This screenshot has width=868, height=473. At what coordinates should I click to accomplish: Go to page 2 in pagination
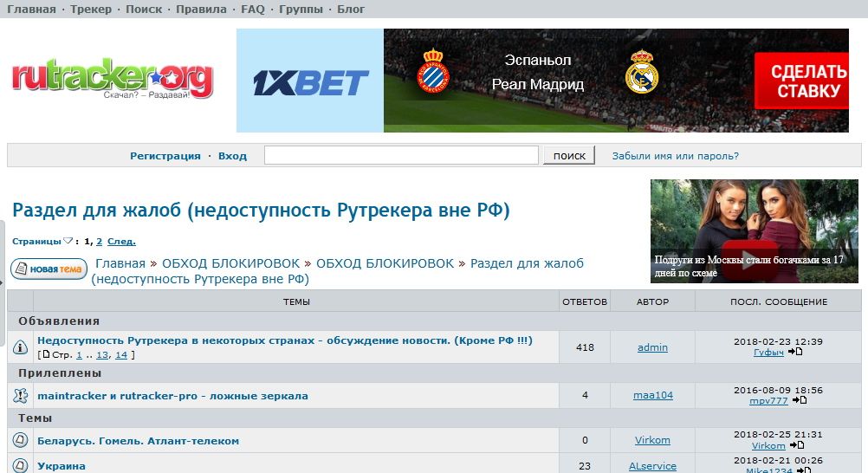pyautogui.click(x=99, y=242)
